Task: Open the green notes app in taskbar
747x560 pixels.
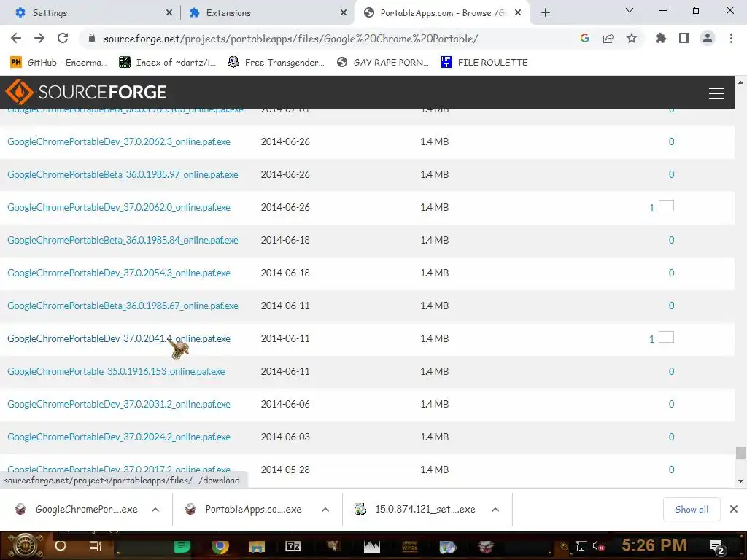Action: click(182, 546)
